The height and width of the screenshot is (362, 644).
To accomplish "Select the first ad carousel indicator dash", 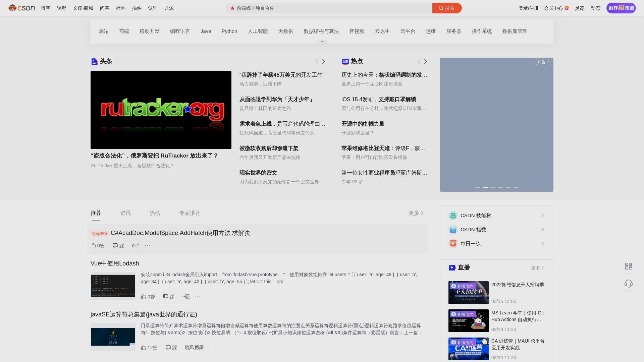I will (x=477, y=187).
